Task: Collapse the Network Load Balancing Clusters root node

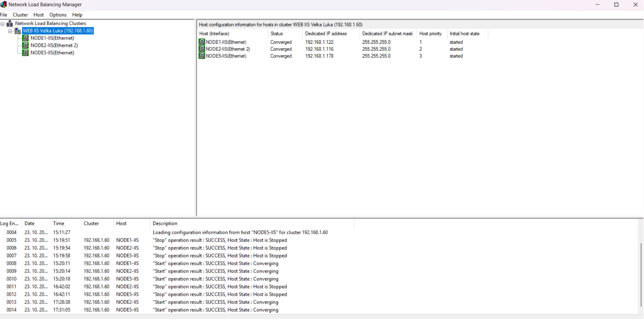Action: pos(2,24)
